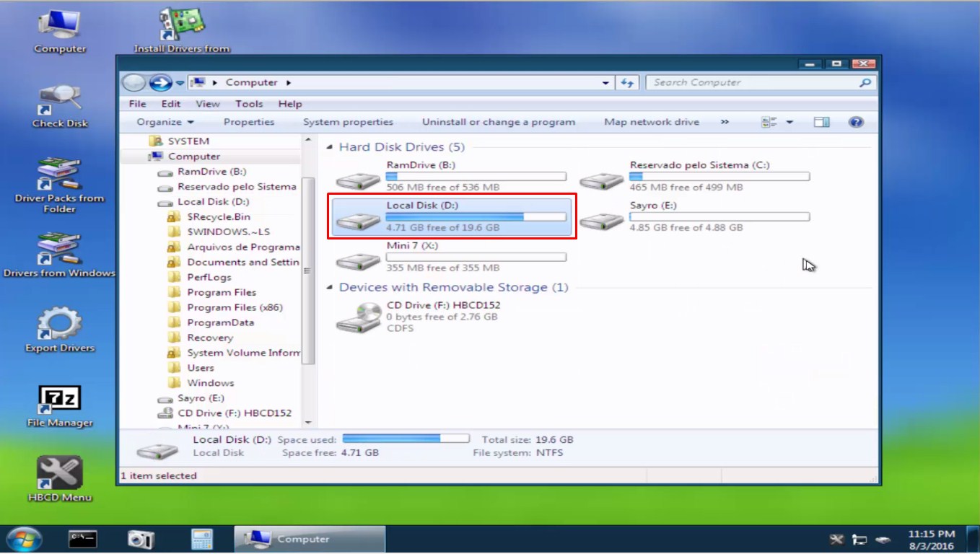Click the Properties toolbar button

tap(249, 122)
